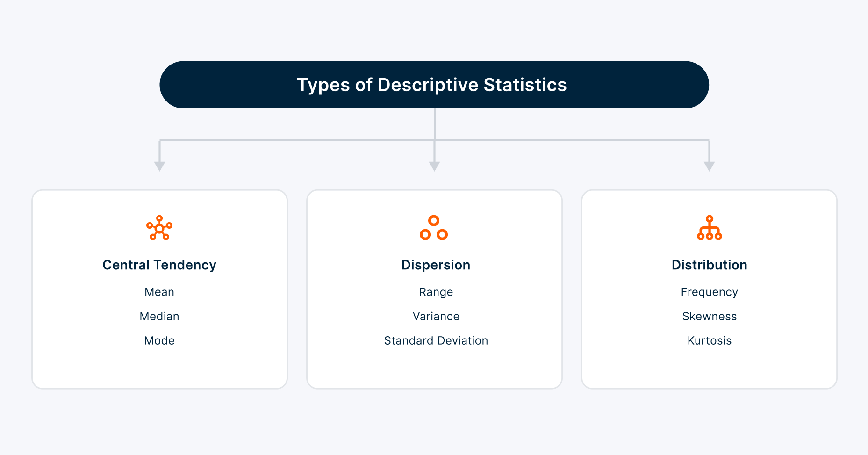Image resolution: width=868 pixels, height=455 pixels.
Task: Click the Central Tendency network icon
Action: pyautogui.click(x=159, y=228)
